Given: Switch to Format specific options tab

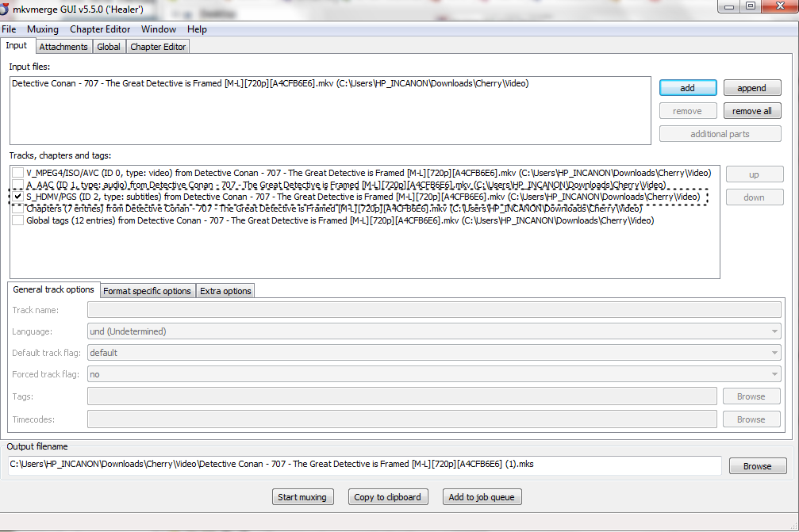Looking at the screenshot, I should (147, 291).
